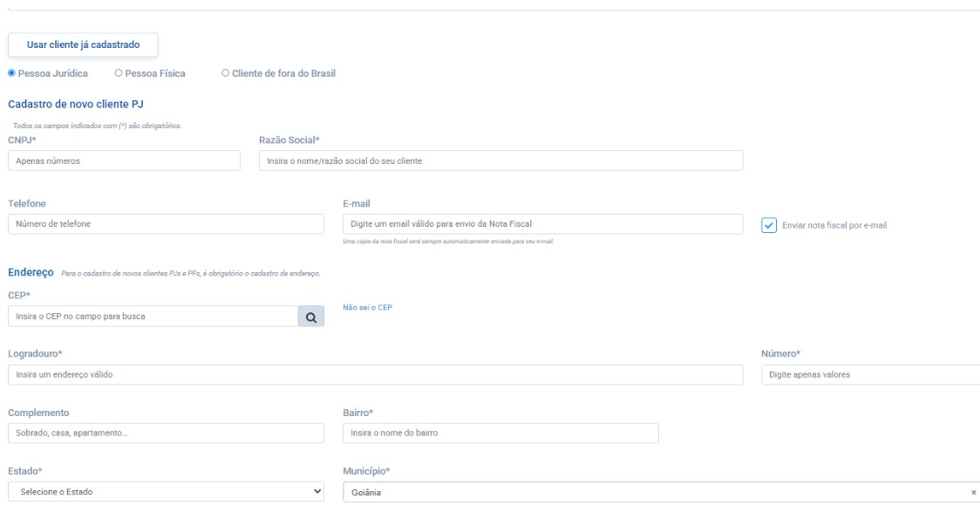Focus the Logradouro address field
Screen dimensions: 980x526
point(375,374)
